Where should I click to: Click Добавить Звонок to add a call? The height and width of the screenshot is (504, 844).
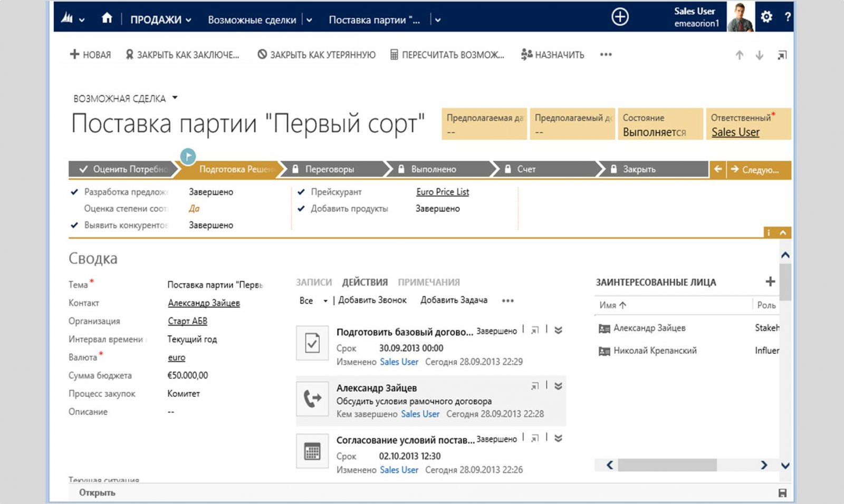coord(373,300)
